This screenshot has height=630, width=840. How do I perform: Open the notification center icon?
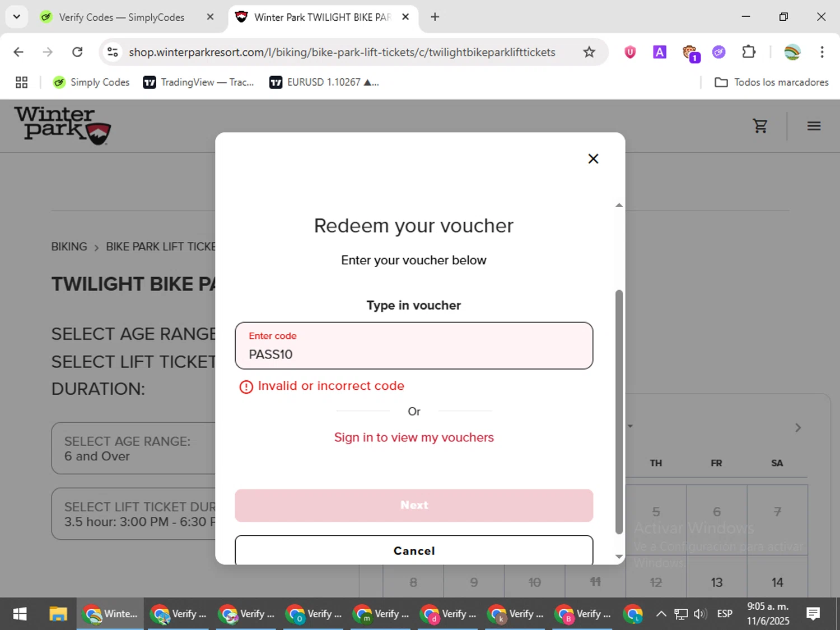813,614
